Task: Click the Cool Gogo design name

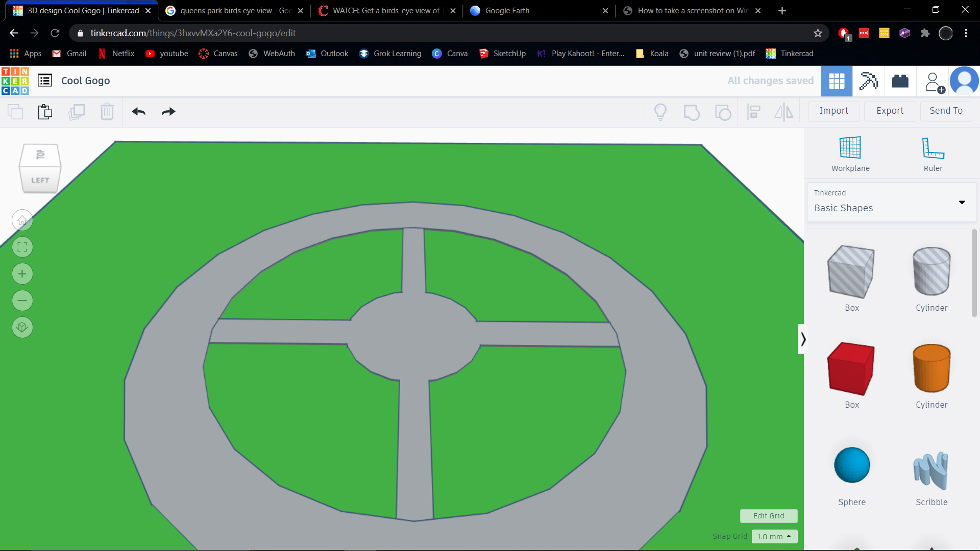Action: tap(86, 81)
